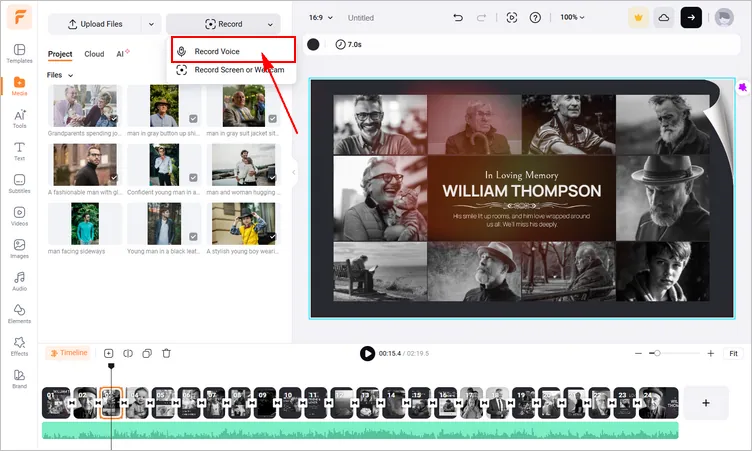The height and width of the screenshot is (451, 752).
Task: Switch to Timeline mode
Action: 69,353
